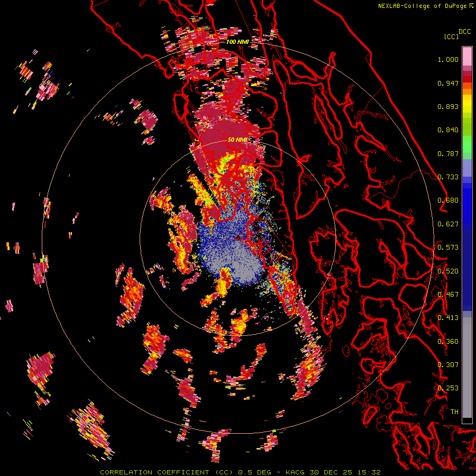Click the 0.733 legend value
Viewport: 476px width, 476px height.
[x=448, y=177]
